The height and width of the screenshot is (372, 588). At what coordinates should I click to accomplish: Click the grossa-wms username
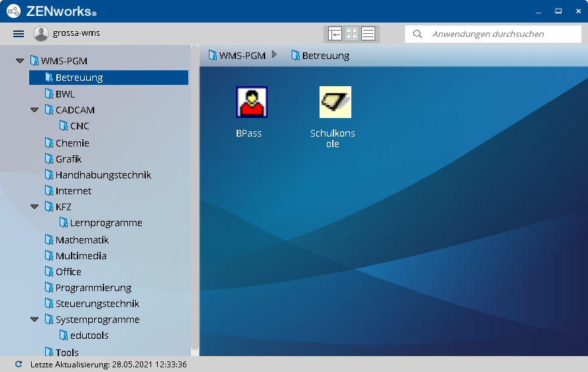pyautogui.click(x=76, y=33)
